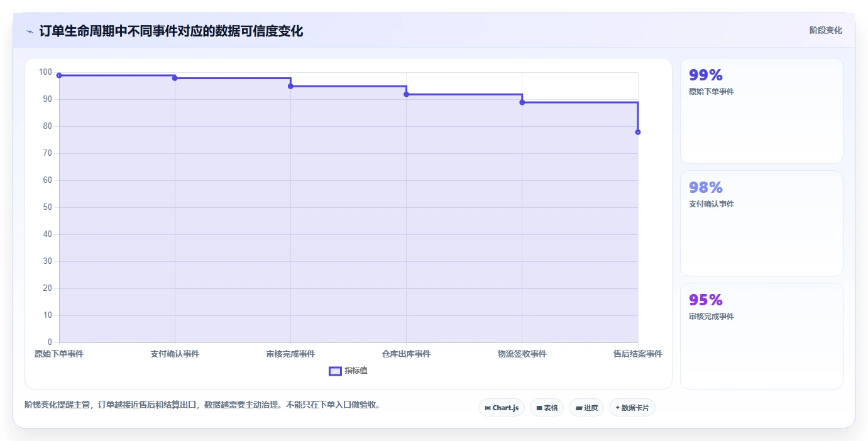The width and height of the screenshot is (868, 441).
Task: Click the 指标值 legend color box
Action: pyautogui.click(x=335, y=371)
